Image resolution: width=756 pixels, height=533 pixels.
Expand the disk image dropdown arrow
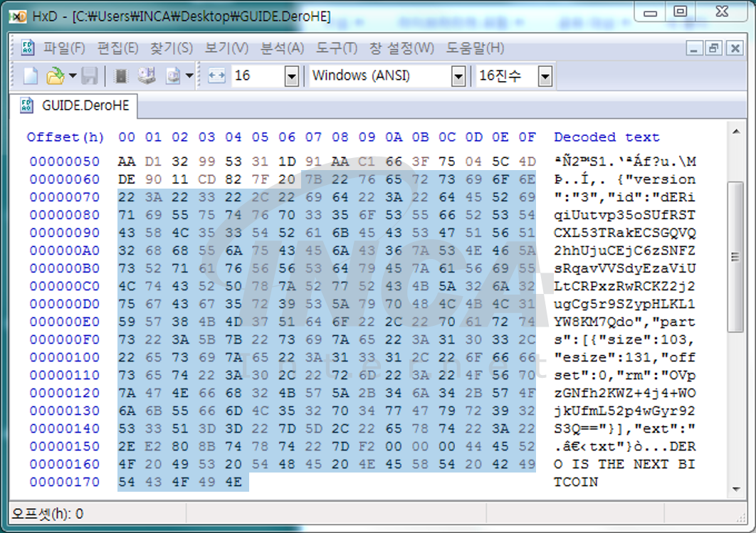[x=189, y=75]
